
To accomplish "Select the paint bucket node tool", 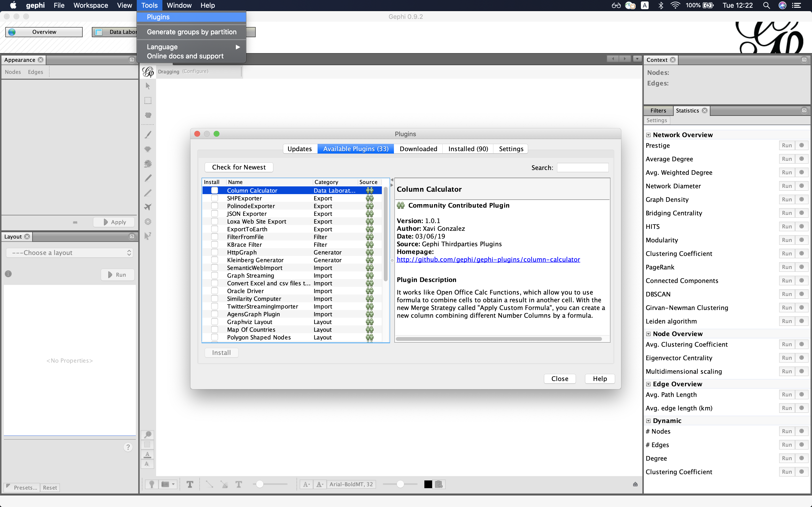I will pos(148,164).
